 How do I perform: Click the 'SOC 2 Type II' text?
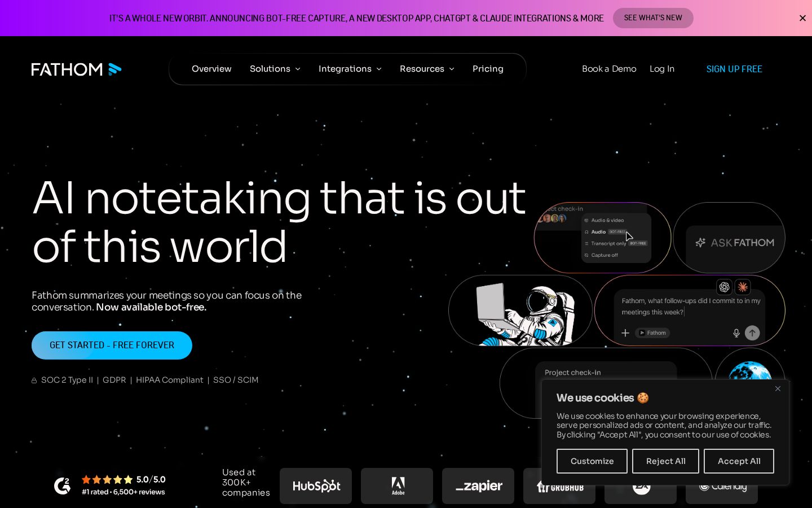click(x=67, y=380)
